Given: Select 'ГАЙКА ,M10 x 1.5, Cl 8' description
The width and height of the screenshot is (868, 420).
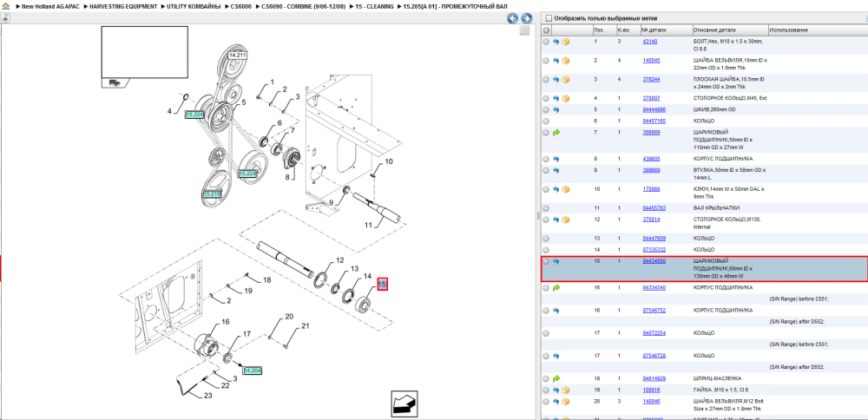Looking at the screenshot, I should (x=720, y=390).
